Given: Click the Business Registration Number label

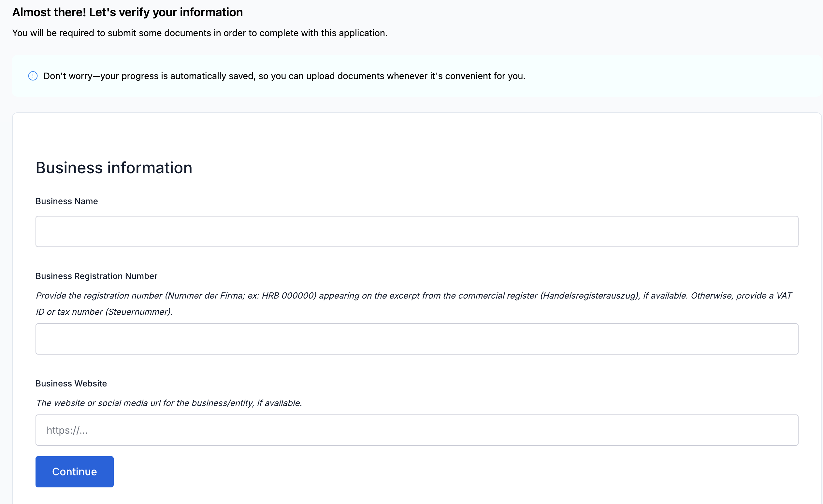Looking at the screenshot, I should (x=96, y=276).
